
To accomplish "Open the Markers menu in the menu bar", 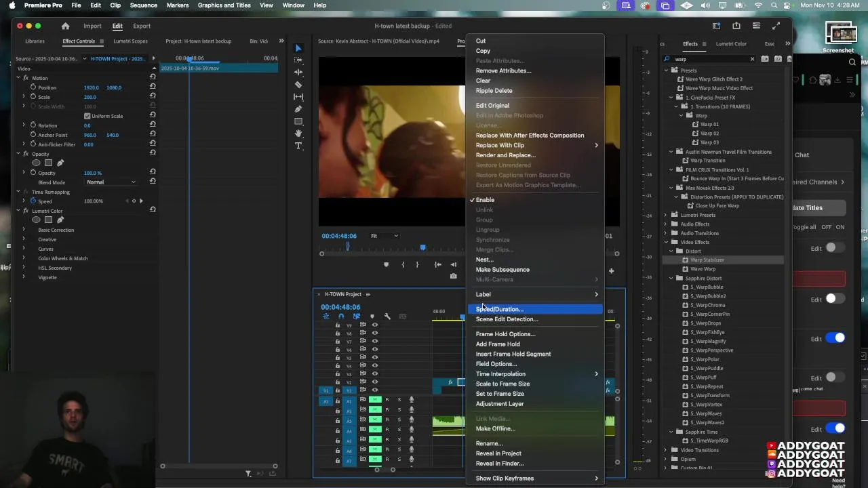I will pyautogui.click(x=178, y=5).
